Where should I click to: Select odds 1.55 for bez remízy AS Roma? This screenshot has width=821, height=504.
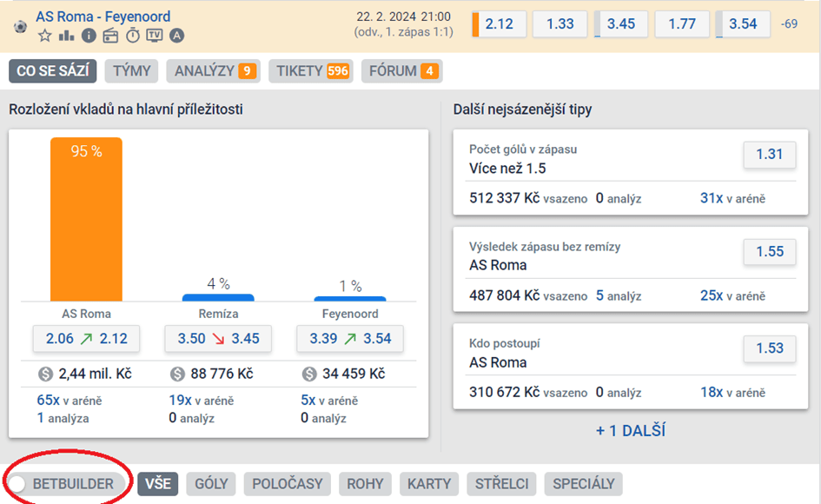point(770,251)
